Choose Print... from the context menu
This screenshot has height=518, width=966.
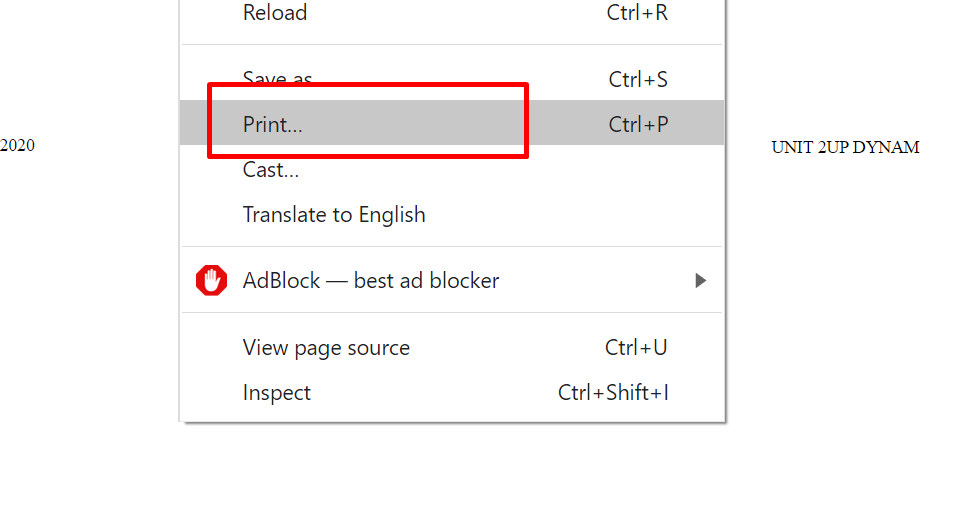pyautogui.click(x=452, y=123)
